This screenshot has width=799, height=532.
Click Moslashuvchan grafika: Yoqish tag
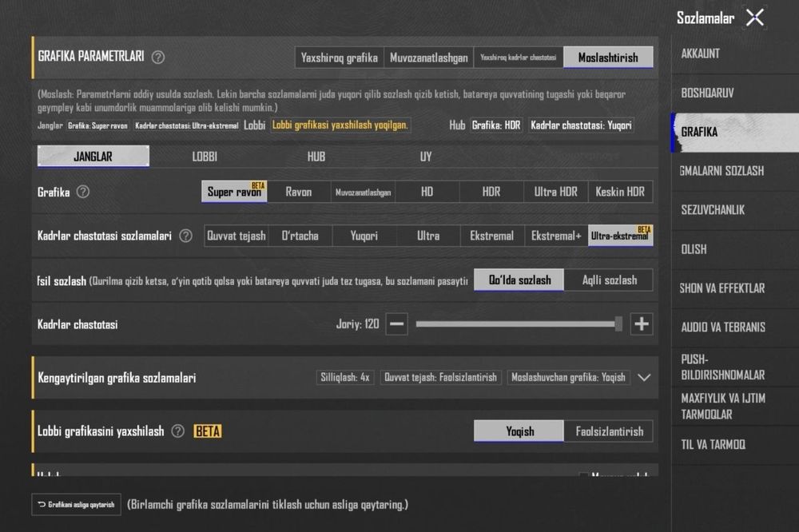click(568, 377)
